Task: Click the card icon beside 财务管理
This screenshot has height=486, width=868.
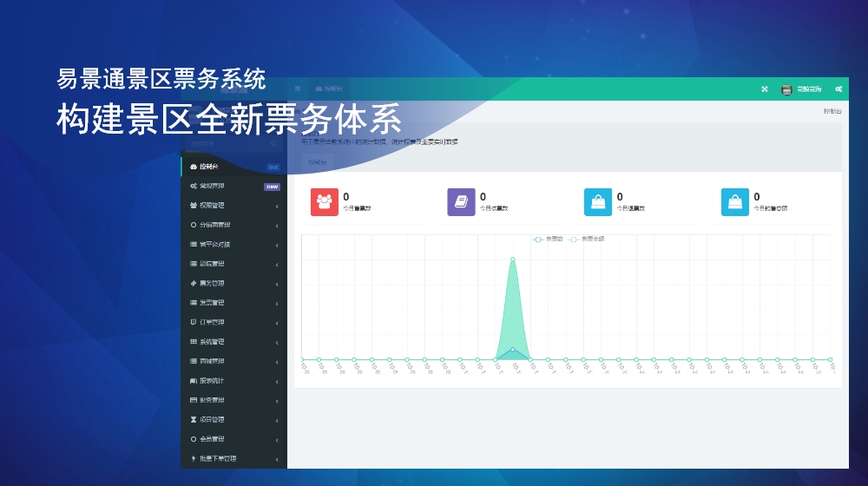Action: 194,400
